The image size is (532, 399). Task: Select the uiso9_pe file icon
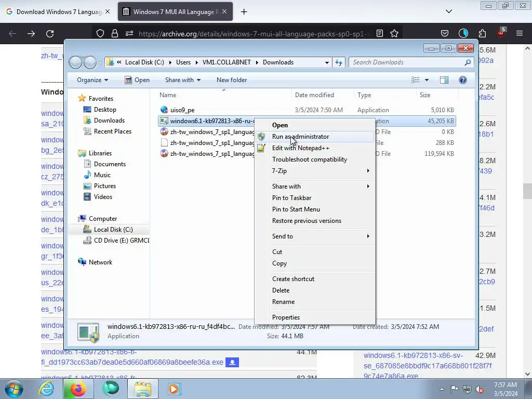pos(164,110)
